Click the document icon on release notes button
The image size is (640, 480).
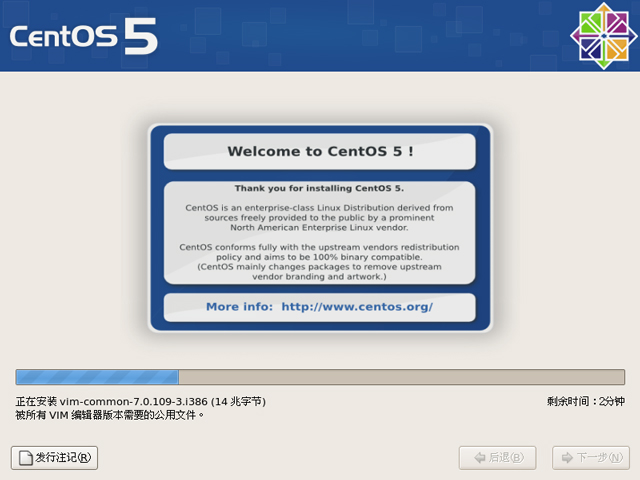(x=26, y=458)
